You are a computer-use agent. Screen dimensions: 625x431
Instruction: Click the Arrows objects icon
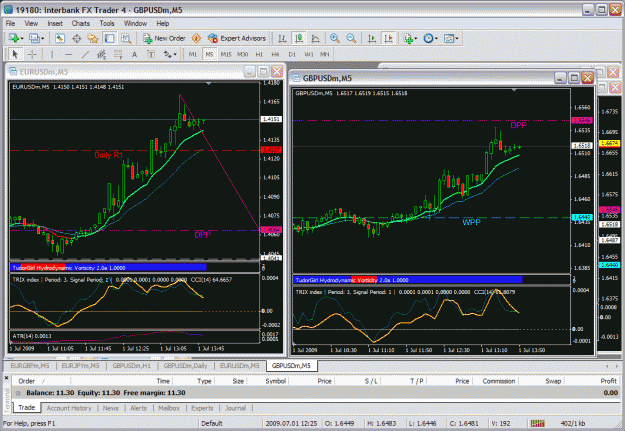coord(168,54)
